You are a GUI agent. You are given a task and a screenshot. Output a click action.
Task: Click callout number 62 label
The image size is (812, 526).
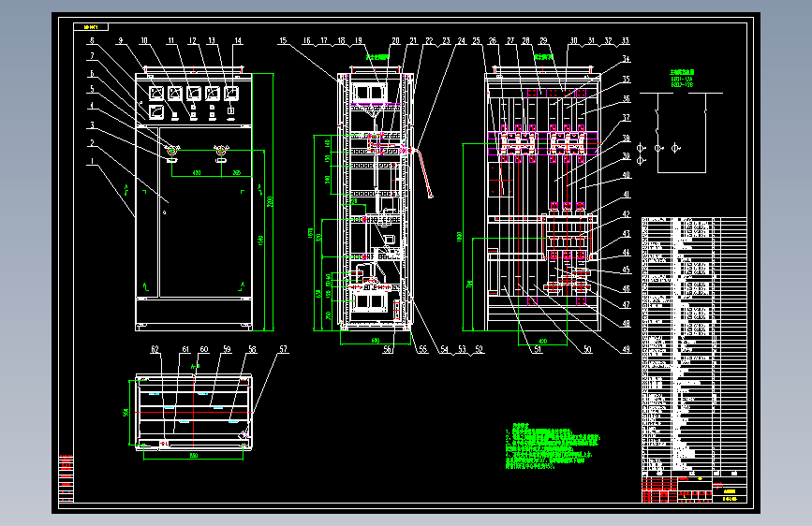(155, 349)
